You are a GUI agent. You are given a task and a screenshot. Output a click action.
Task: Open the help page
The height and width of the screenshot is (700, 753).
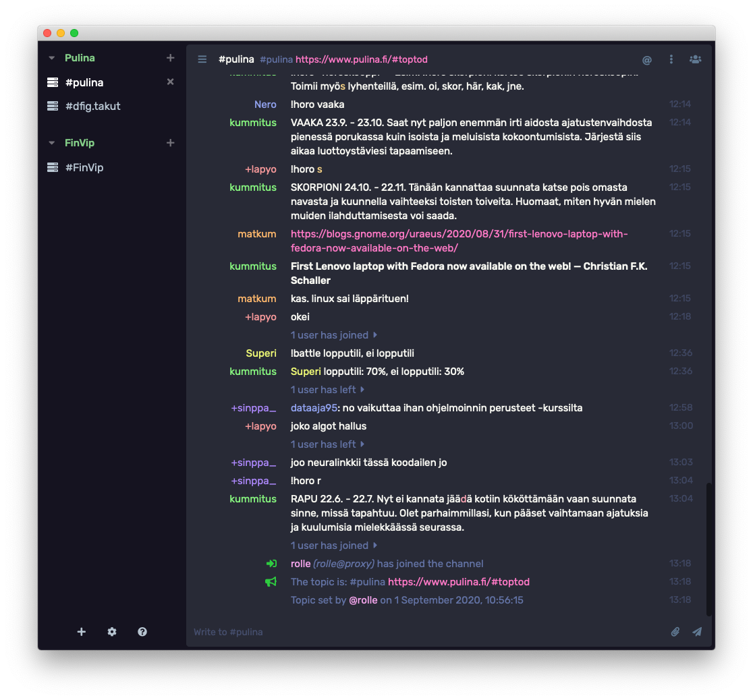[x=142, y=631]
